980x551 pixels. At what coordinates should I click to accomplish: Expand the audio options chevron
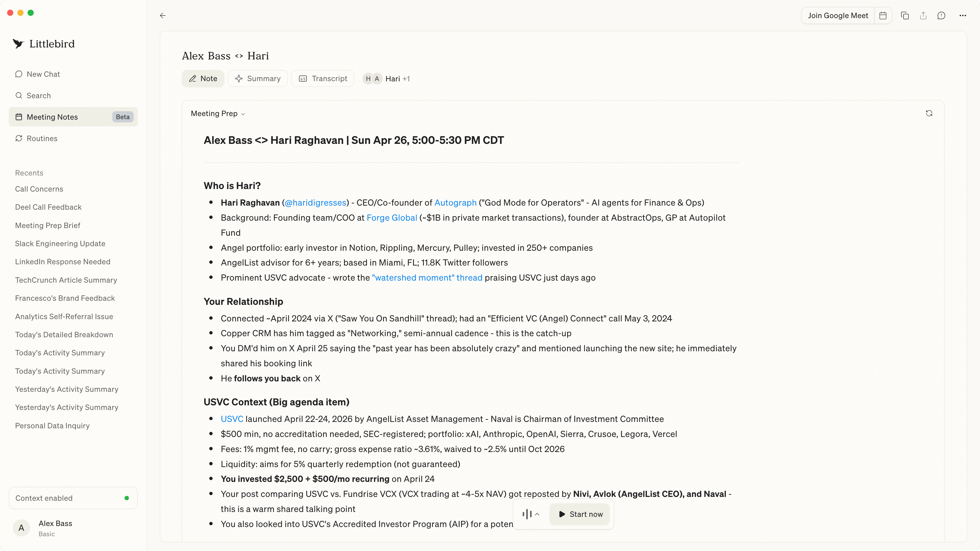pos(537,514)
